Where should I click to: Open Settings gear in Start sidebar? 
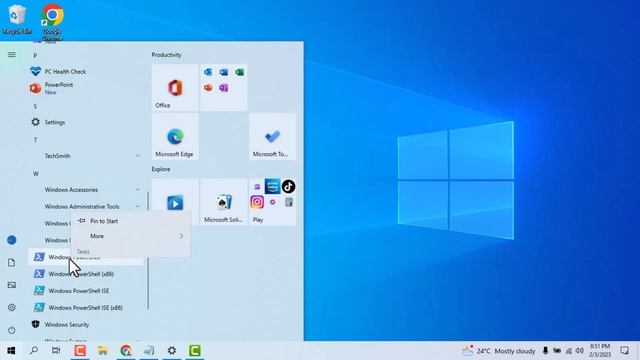(12, 307)
